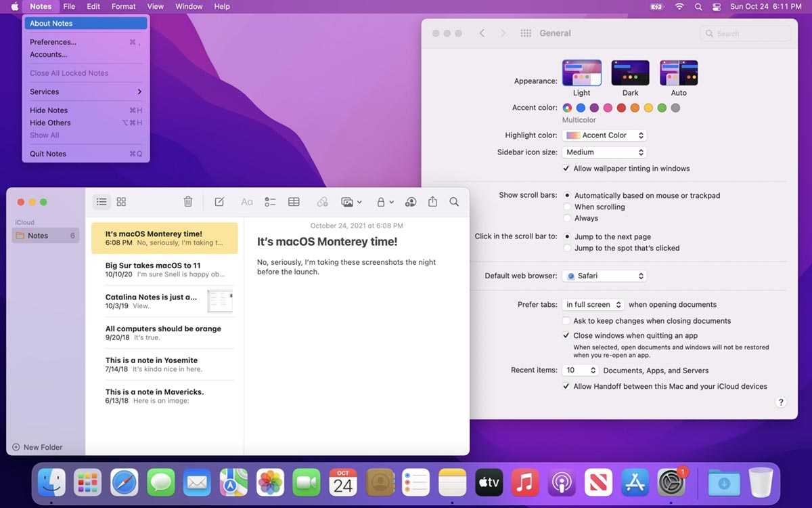Image resolution: width=812 pixels, height=508 pixels.
Task: Open the collaborate icon in Notes toolbar
Action: coord(410,202)
